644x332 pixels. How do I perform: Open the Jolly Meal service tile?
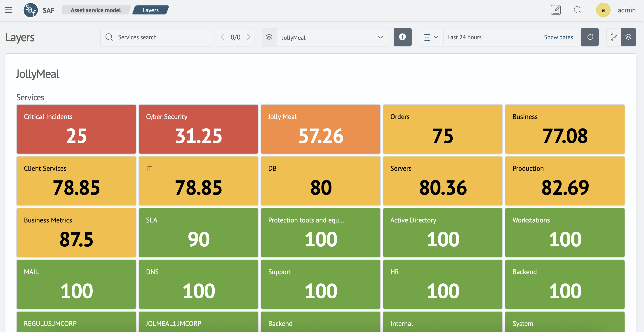coord(320,129)
